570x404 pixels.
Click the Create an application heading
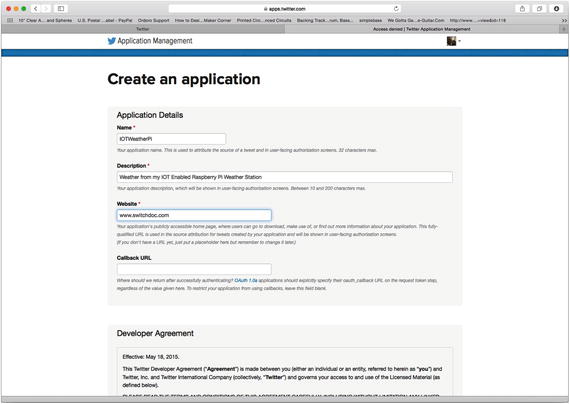click(184, 79)
